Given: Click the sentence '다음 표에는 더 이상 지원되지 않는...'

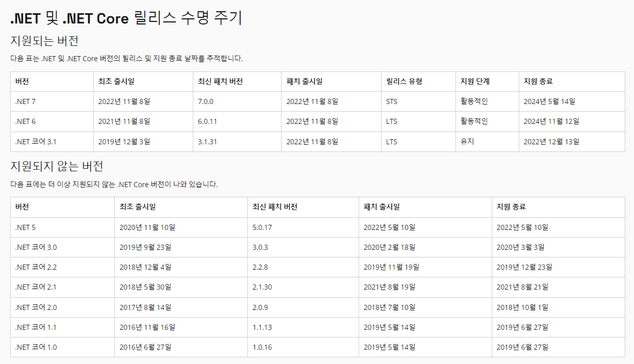Looking at the screenshot, I should (x=114, y=184).
